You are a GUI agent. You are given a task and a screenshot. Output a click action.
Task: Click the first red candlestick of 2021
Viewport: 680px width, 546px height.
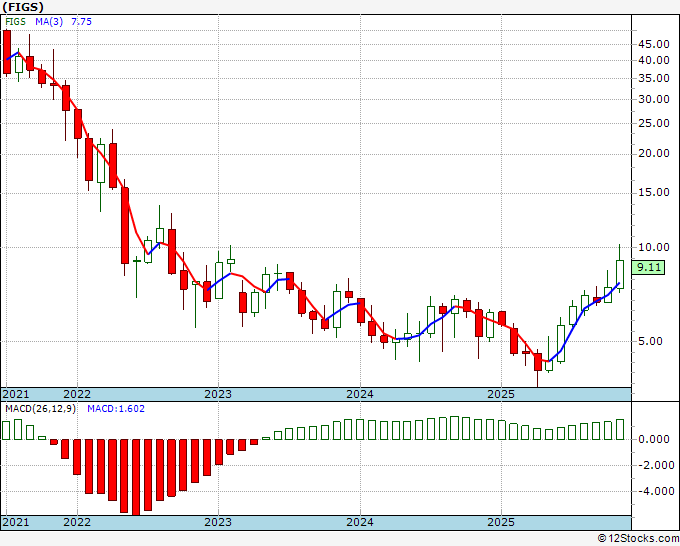7,52
